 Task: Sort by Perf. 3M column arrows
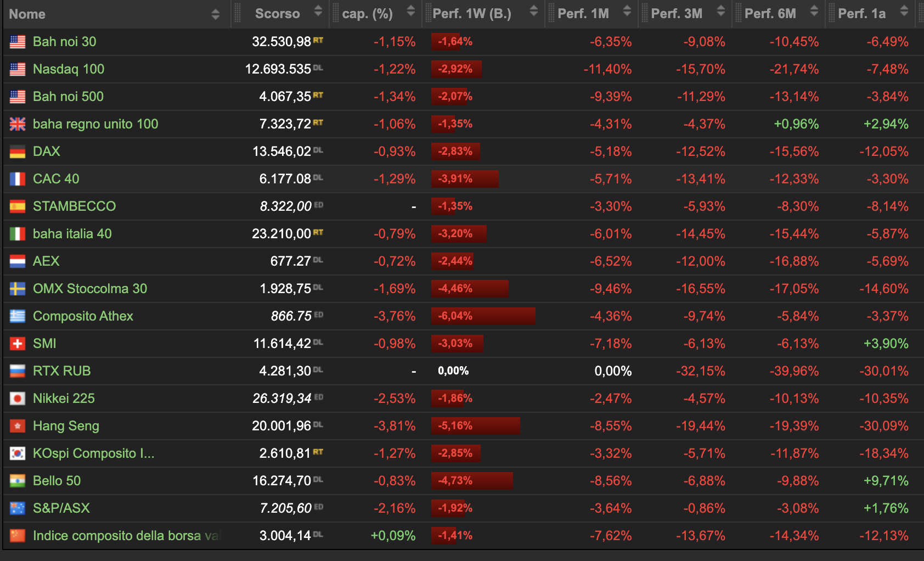(721, 11)
